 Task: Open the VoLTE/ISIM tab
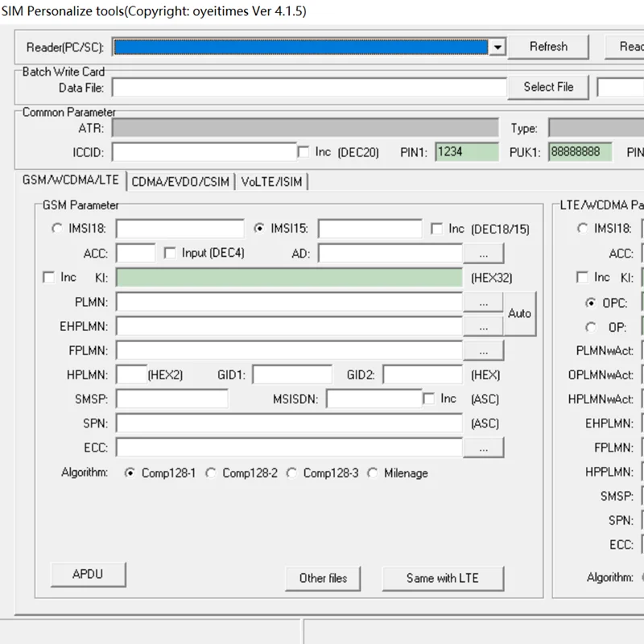click(271, 182)
